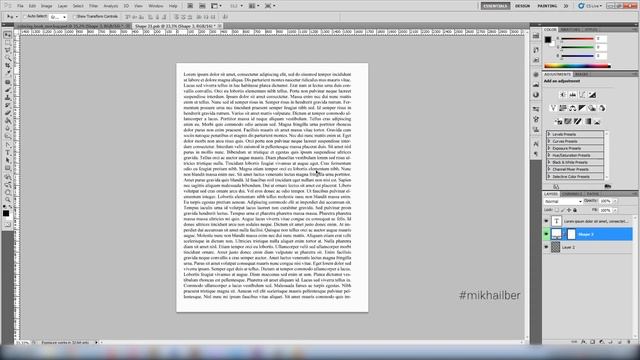Select the Horizontal Type tool
Image resolution: width=640 pixels, height=360 pixels.
7,152
